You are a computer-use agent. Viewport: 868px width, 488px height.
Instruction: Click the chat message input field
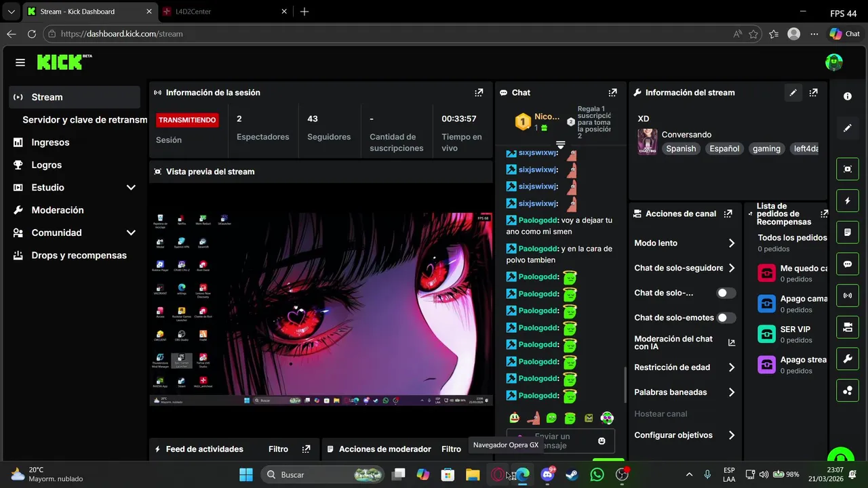click(x=560, y=441)
